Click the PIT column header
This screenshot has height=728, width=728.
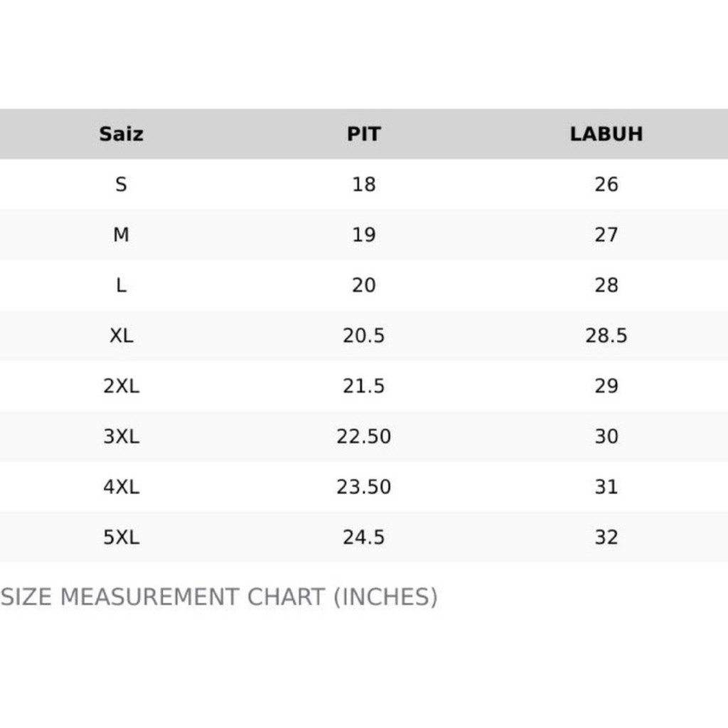click(x=363, y=134)
